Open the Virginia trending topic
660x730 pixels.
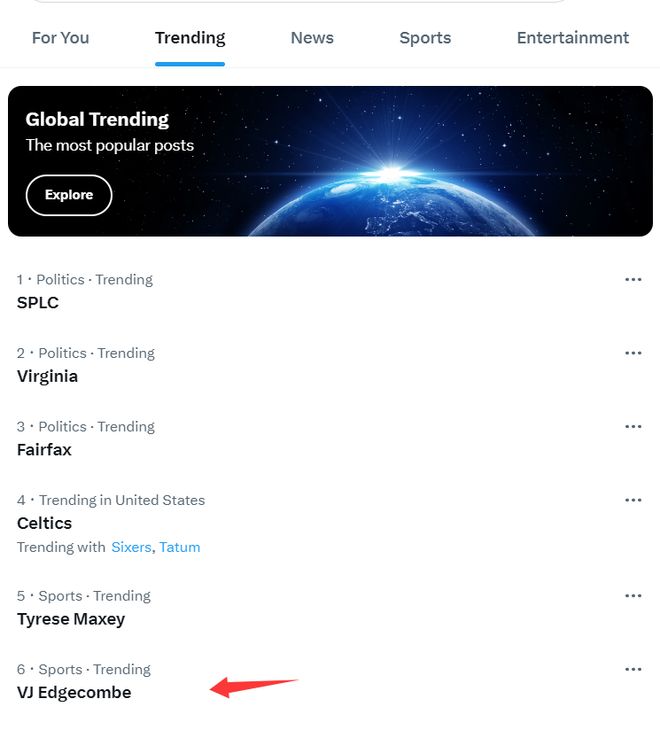pyautogui.click(x=47, y=377)
